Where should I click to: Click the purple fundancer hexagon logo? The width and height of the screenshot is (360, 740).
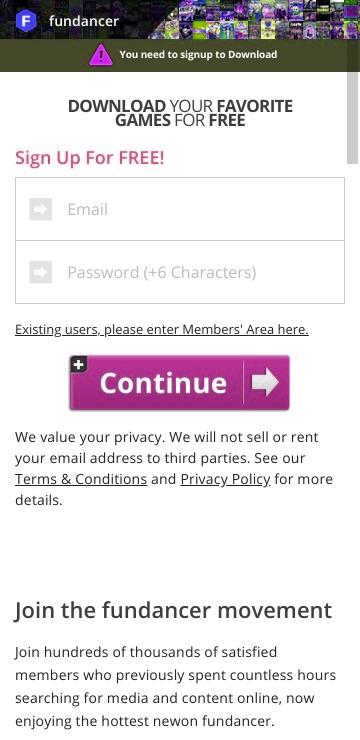[25, 21]
